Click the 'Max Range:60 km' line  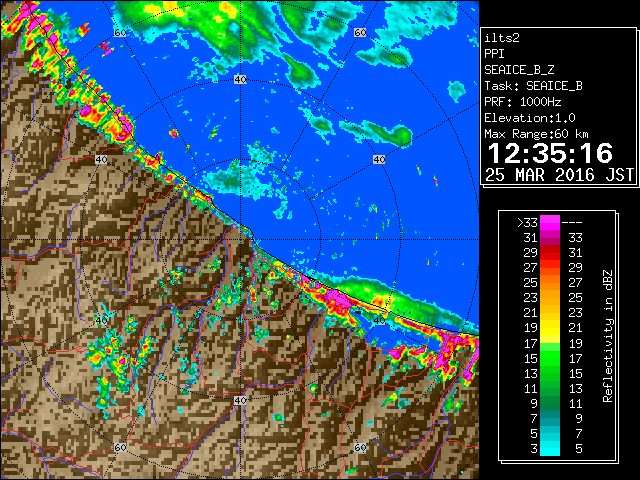(x=536, y=134)
